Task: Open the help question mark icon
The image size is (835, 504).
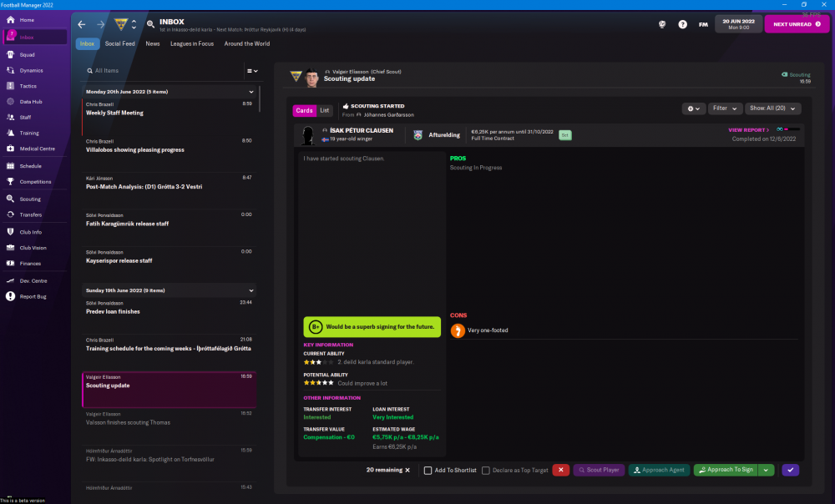Action: tap(683, 24)
